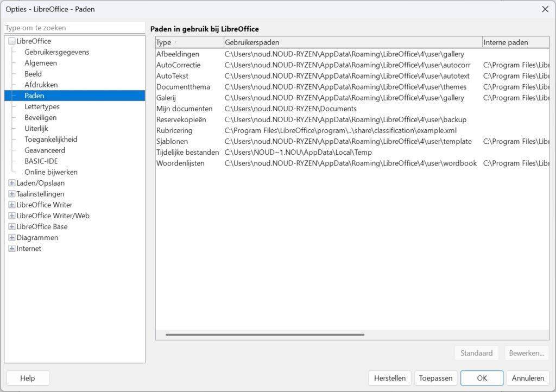This screenshot has width=556, height=392.
Task: Click the classification\example.xml path cell
Action: coord(340,130)
